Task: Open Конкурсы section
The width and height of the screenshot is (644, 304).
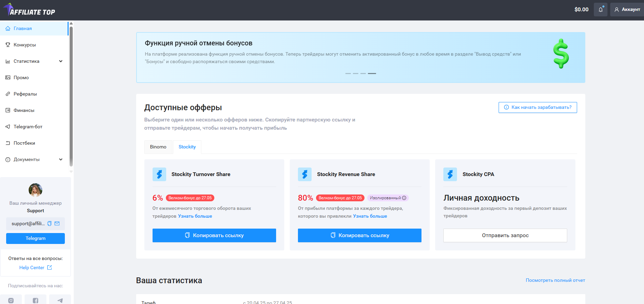Action: 34,45
